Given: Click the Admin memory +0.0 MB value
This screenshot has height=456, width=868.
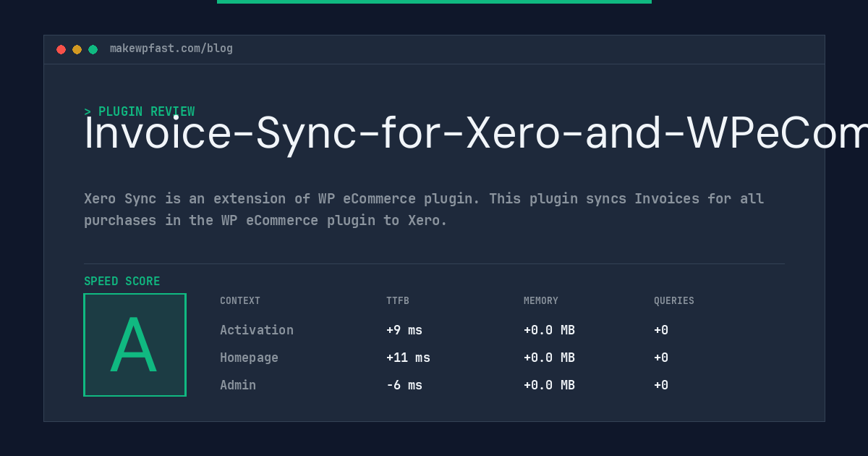Looking at the screenshot, I should point(549,385).
